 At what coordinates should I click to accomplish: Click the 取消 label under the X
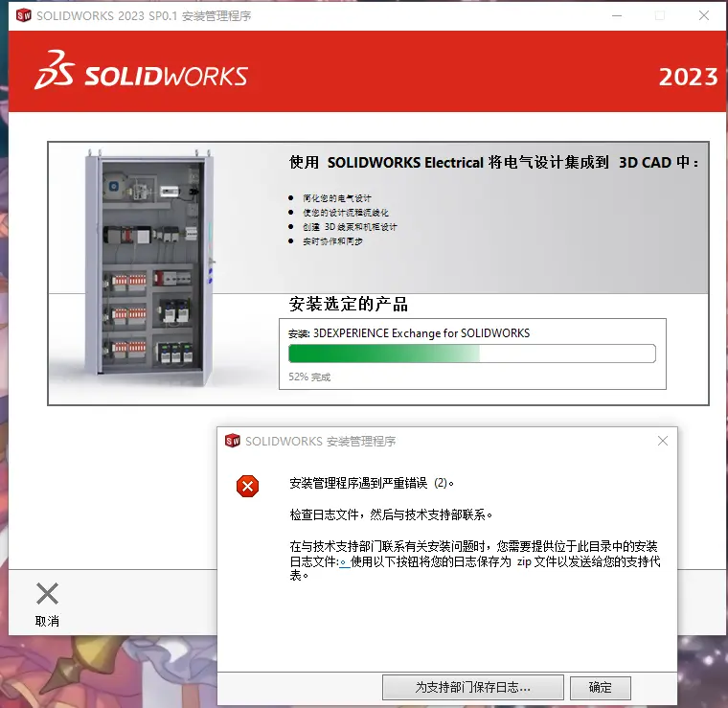click(x=47, y=621)
